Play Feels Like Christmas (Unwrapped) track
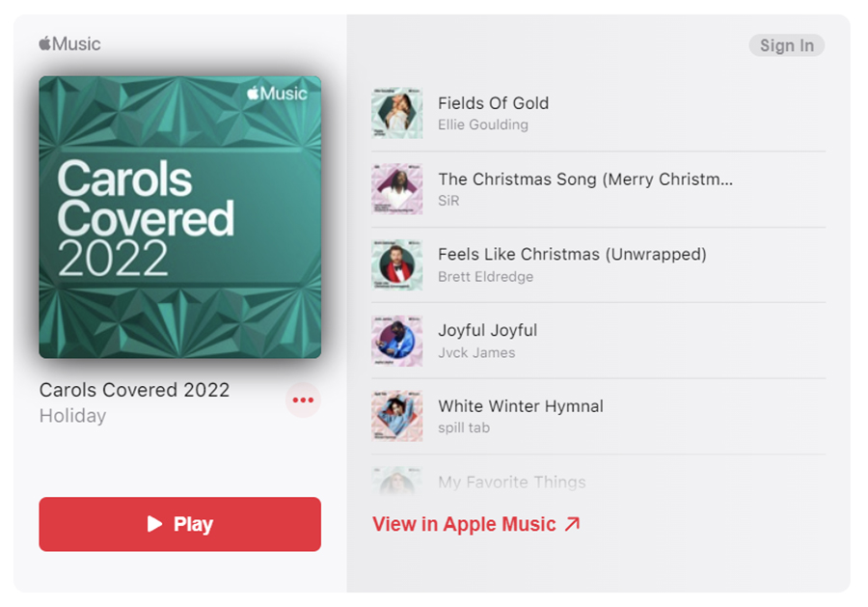The width and height of the screenshot is (868, 607). [572, 255]
